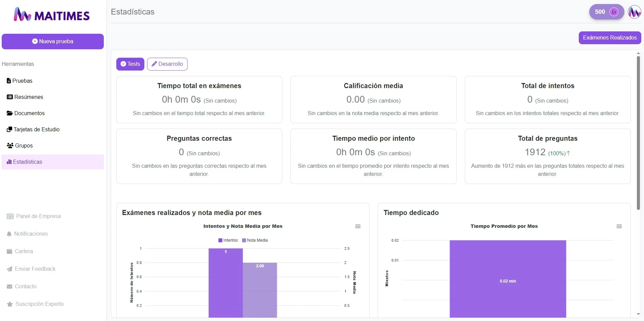Click the Nueva prueba button
Image resolution: width=644 pixels, height=321 pixels.
click(x=52, y=42)
